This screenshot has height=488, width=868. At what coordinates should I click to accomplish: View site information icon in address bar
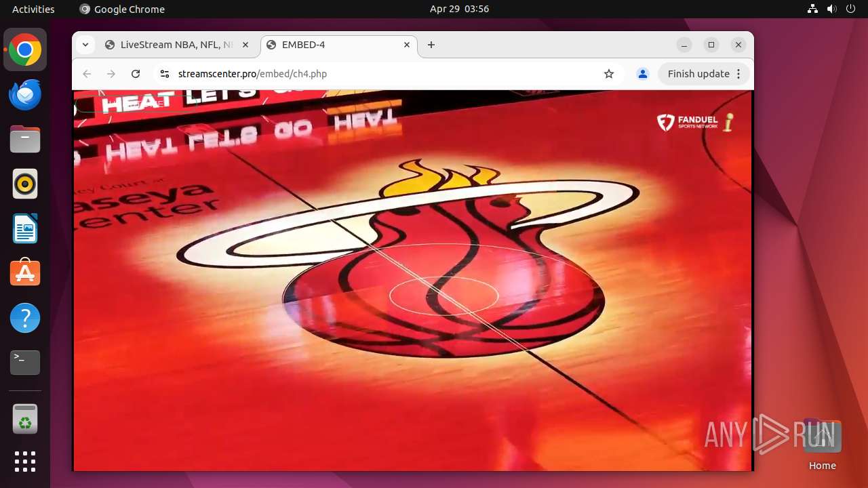point(165,74)
